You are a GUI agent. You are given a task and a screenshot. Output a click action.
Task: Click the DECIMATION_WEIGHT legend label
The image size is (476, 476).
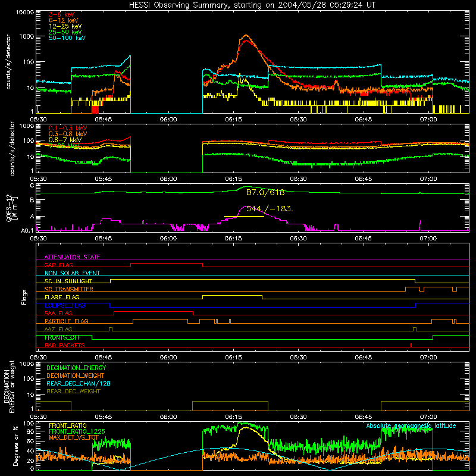coord(76,375)
